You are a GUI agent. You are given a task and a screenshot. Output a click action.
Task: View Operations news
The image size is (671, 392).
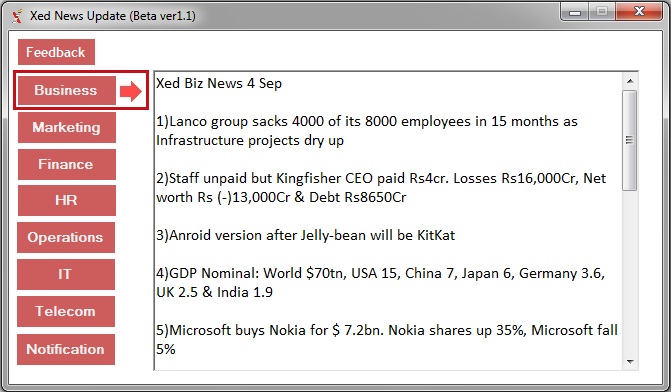(66, 238)
